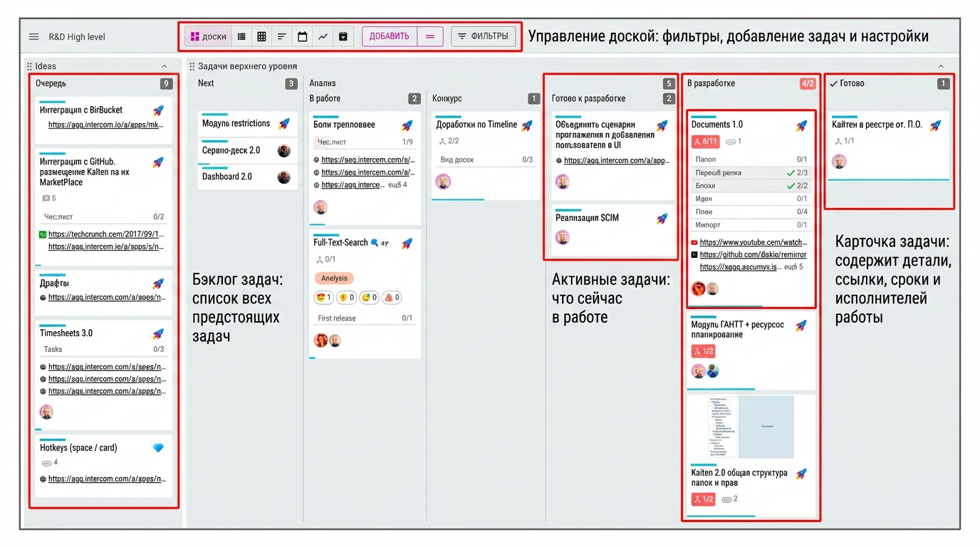Open the calendar view icon

[x=302, y=36]
